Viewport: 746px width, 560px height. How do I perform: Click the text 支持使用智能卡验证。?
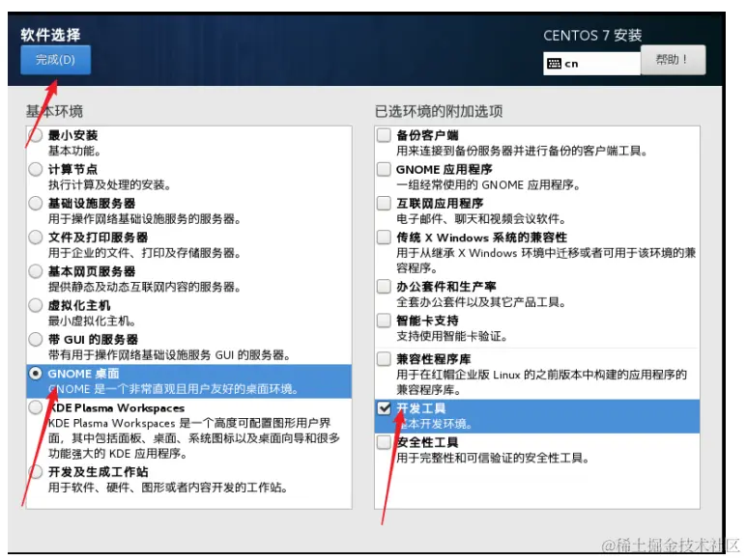(x=452, y=337)
